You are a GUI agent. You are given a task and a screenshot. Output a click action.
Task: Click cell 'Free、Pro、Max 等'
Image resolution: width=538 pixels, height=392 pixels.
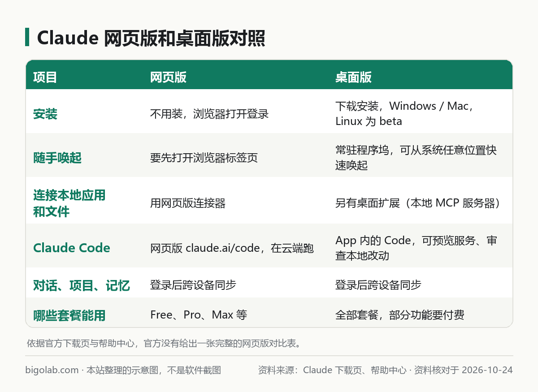(x=199, y=315)
